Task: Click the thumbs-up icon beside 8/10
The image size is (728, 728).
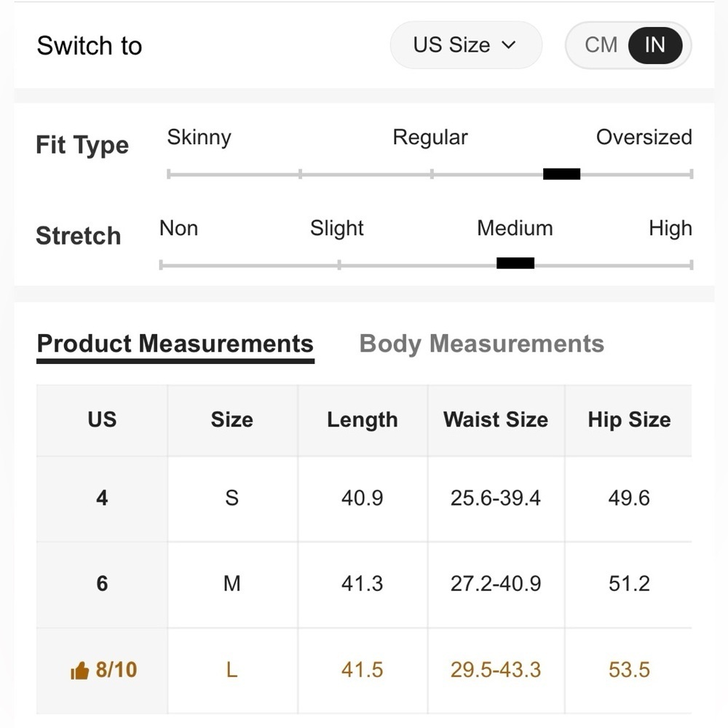Action: (x=79, y=670)
